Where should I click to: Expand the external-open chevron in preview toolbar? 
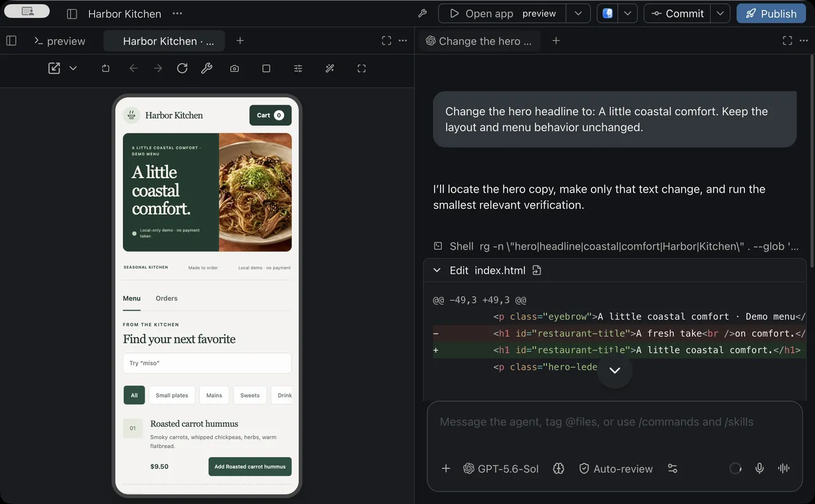pos(73,68)
